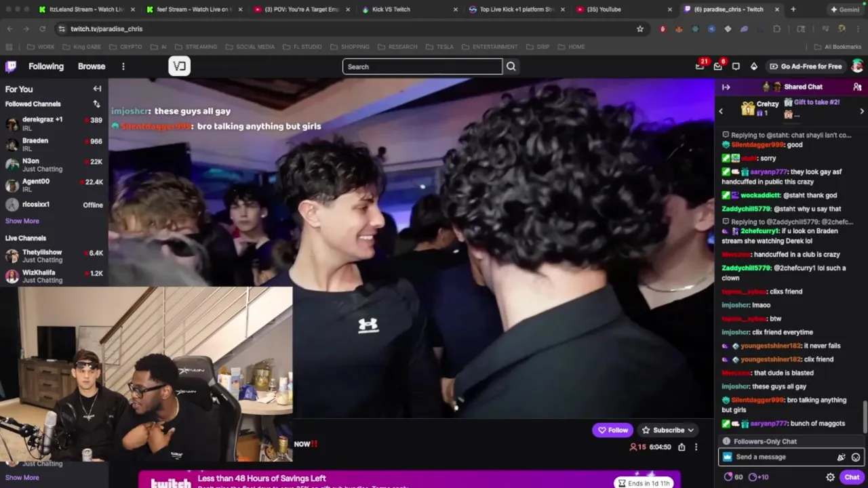Claim the +10 bonus points
This screenshot has height=488, width=868.
[759, 477]
